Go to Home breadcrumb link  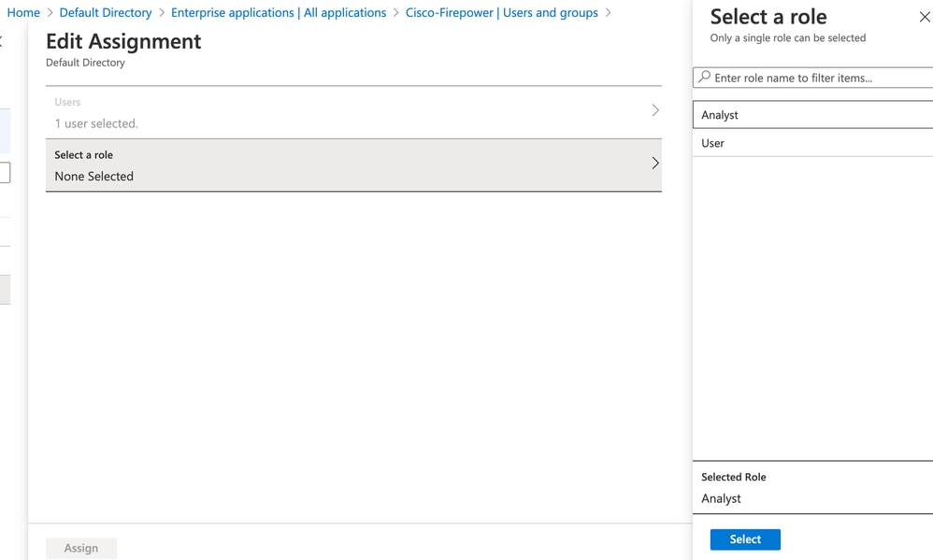point(23,12)
